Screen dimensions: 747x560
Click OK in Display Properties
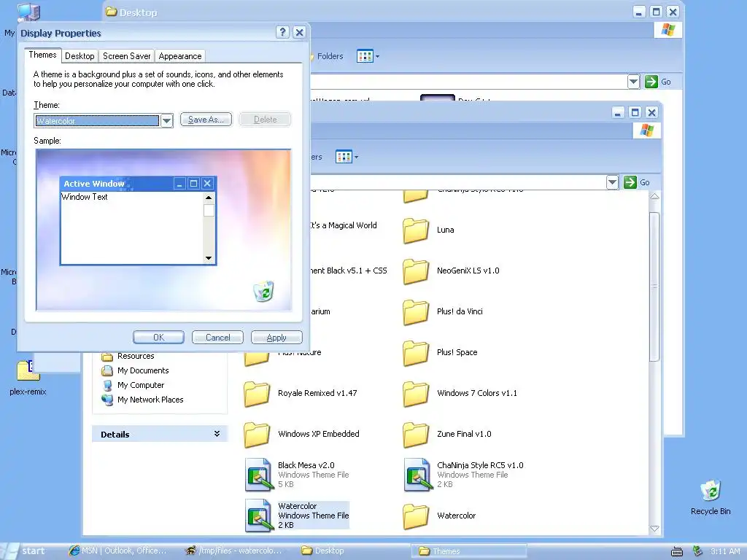(x=158, y=337)
